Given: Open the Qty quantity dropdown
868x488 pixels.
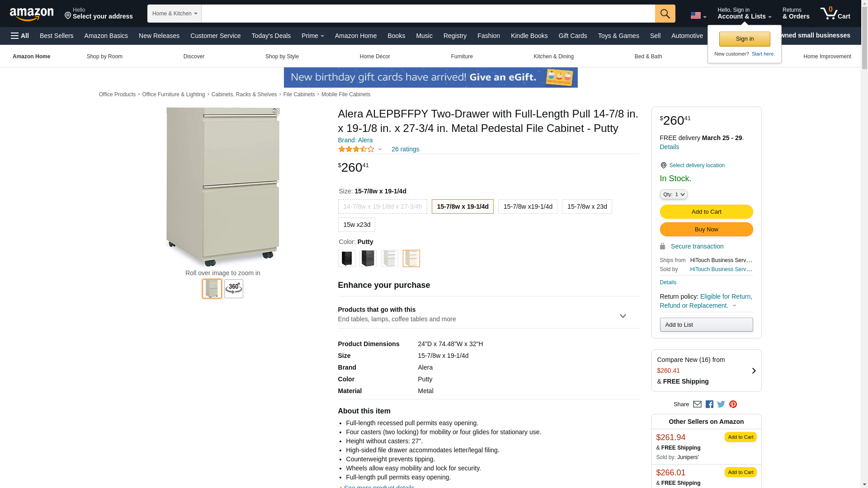Looking at the screenshot, I should pyautogui.click(x=673, y=194).
